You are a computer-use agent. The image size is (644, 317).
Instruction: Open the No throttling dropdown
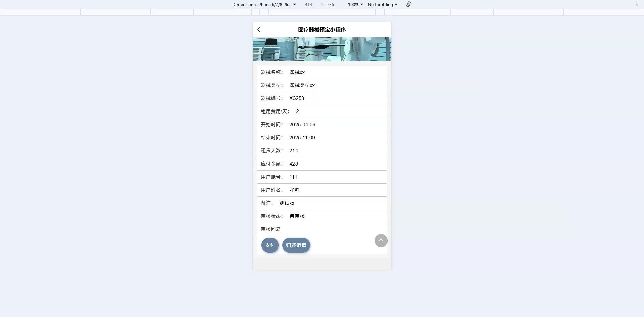click(382, 4)
